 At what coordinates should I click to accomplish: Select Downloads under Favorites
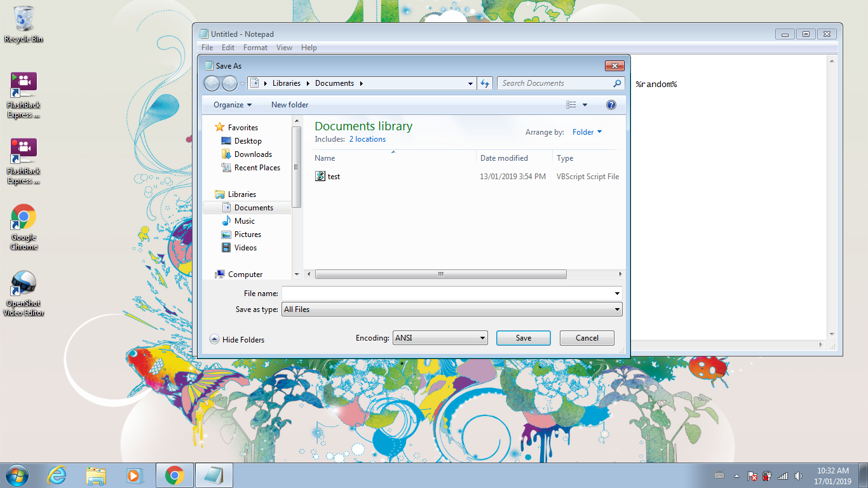point(252,154)
